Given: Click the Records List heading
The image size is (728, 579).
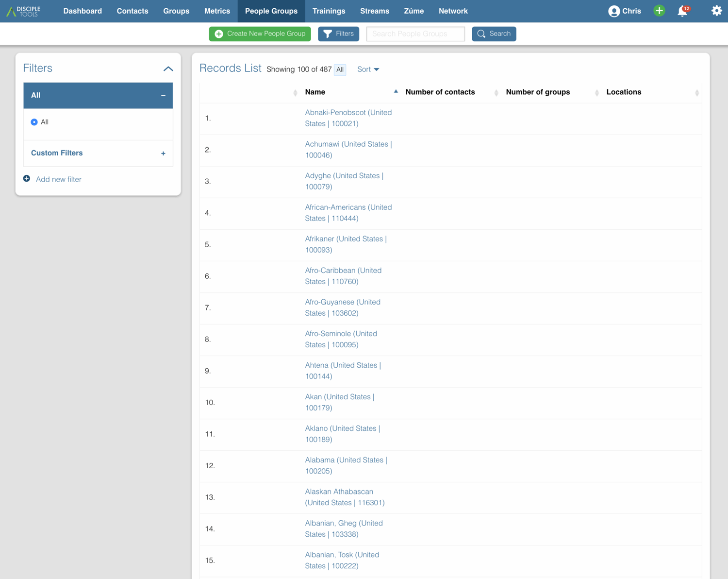Looking at the screenshot, I should click(231, 68).
